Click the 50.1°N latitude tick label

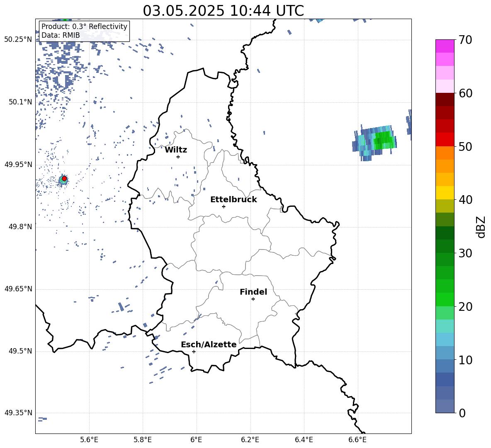[x=20, y=102]
